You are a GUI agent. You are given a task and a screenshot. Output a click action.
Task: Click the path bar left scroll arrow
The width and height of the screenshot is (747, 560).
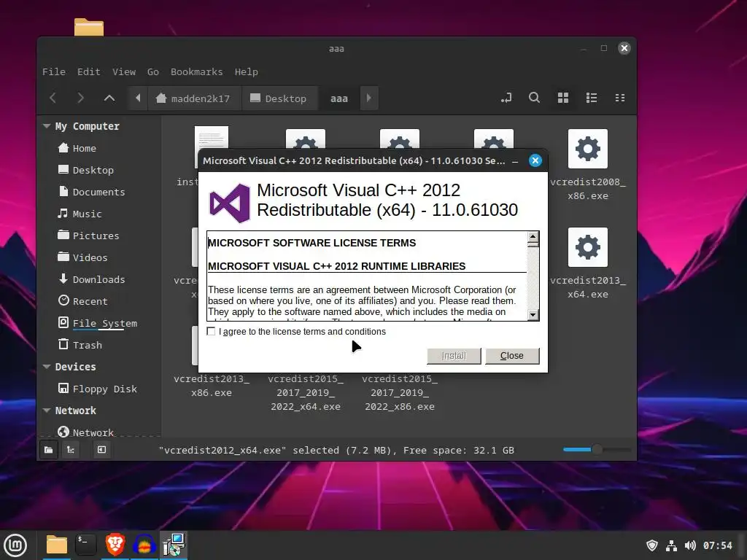point(138,98)
